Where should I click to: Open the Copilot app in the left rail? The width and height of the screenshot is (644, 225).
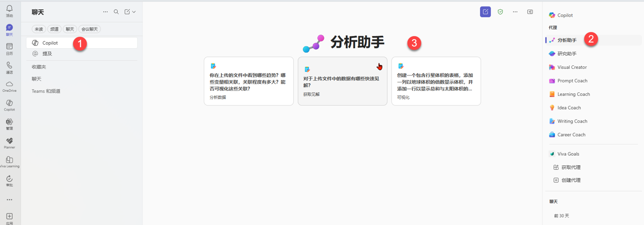click(10, 105)
